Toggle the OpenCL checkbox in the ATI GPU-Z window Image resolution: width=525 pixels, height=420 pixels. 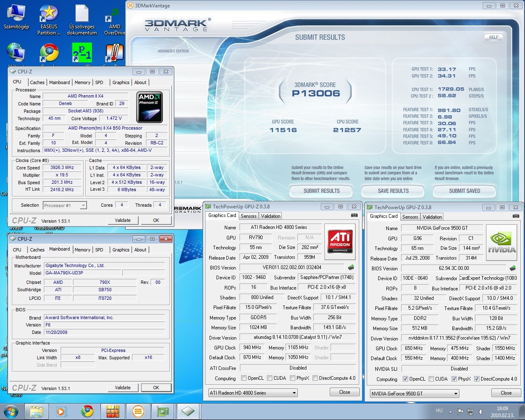tap(244, 378)
